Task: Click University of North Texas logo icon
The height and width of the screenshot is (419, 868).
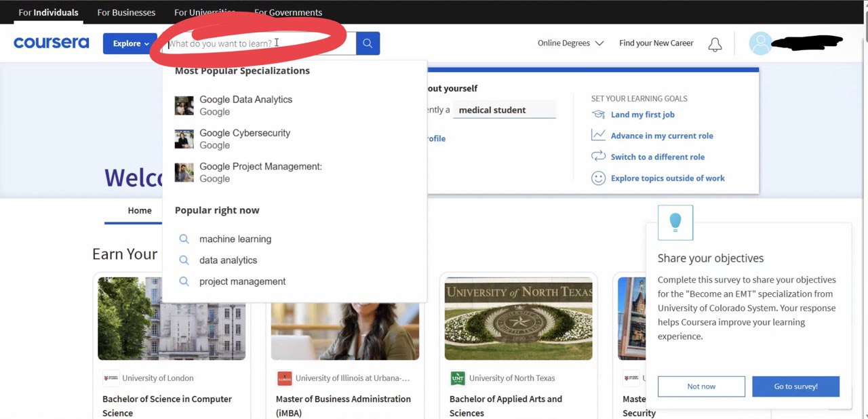Action: [x=458, y=378]
